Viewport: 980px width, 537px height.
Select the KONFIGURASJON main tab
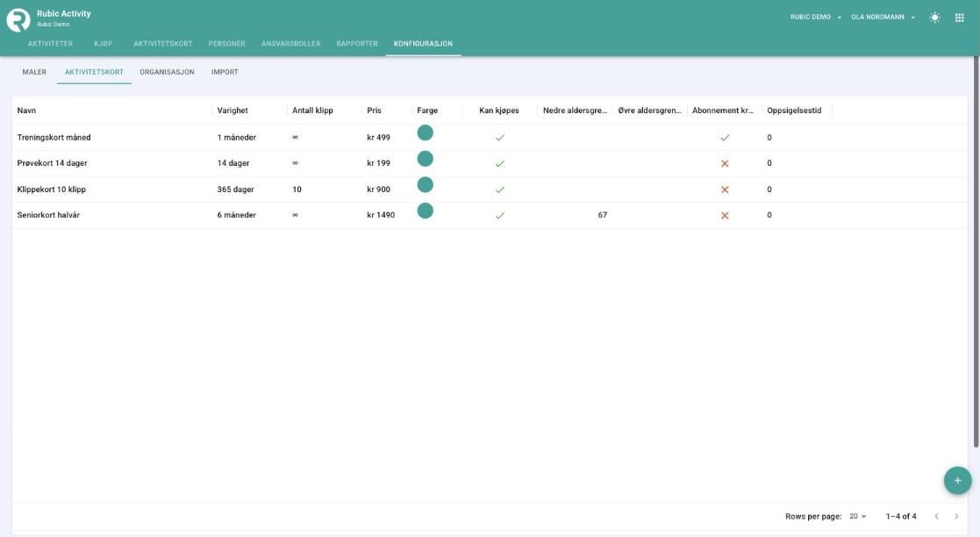423,44
